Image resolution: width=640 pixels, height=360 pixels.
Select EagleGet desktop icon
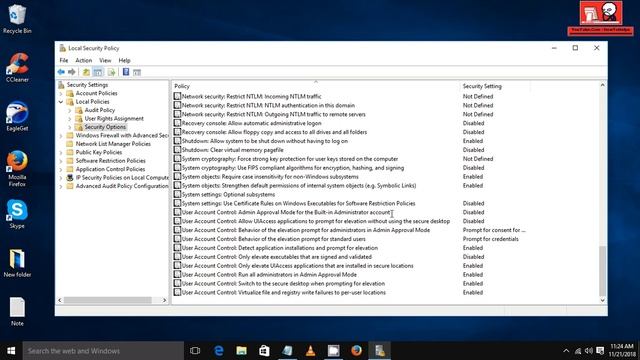click(x=17, y=116)
